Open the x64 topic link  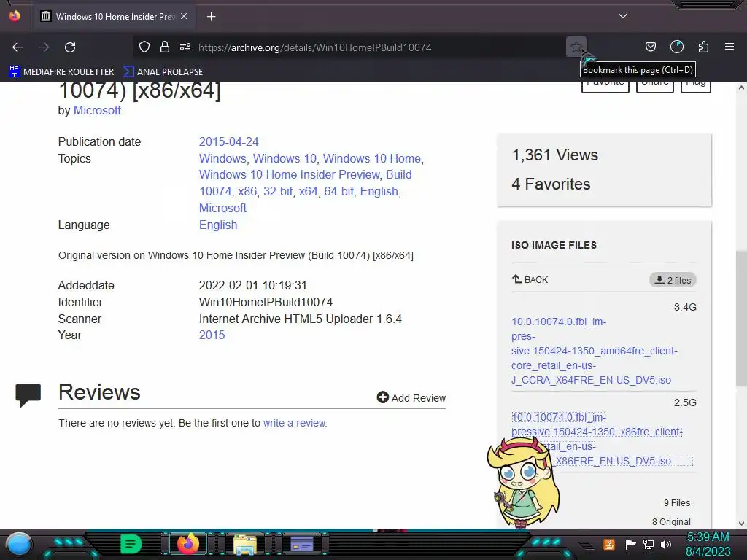coord(309,192)
